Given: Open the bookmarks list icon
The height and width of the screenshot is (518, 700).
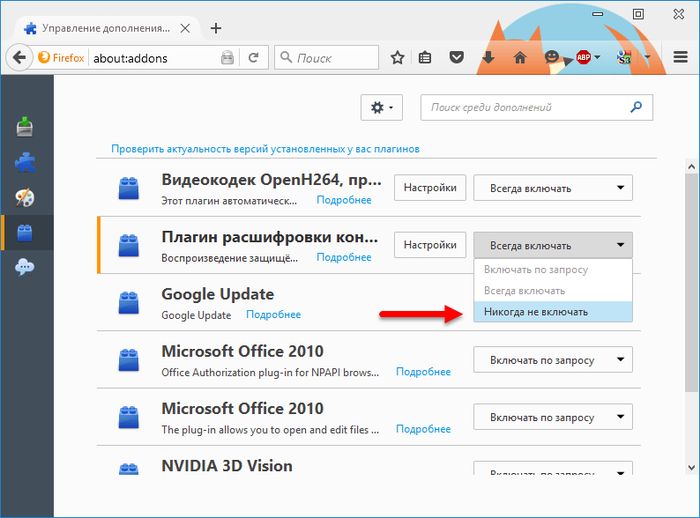Looking at the screenshot, I should pyautogui.click(x=425, y=58).
